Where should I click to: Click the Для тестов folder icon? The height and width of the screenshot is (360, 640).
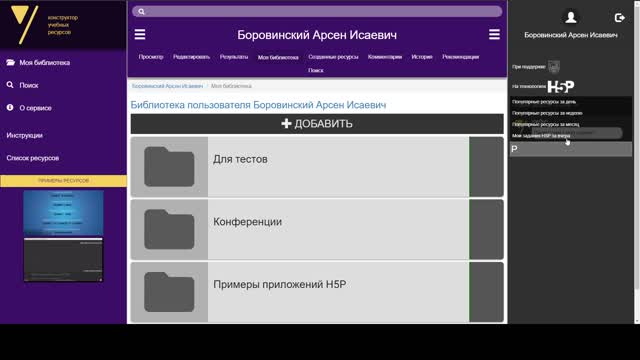[x=169, y=167]
